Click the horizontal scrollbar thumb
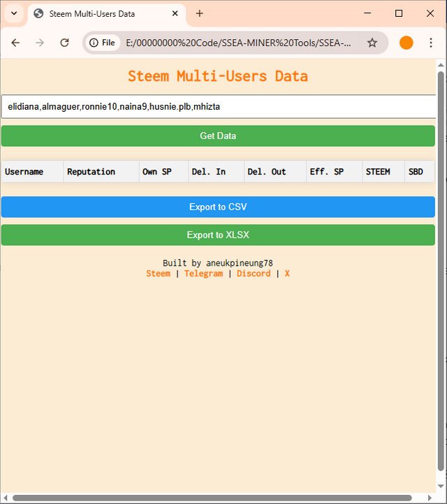Viewport: 447px width, 504px height. pyautogui.click(x=212, y=498)
